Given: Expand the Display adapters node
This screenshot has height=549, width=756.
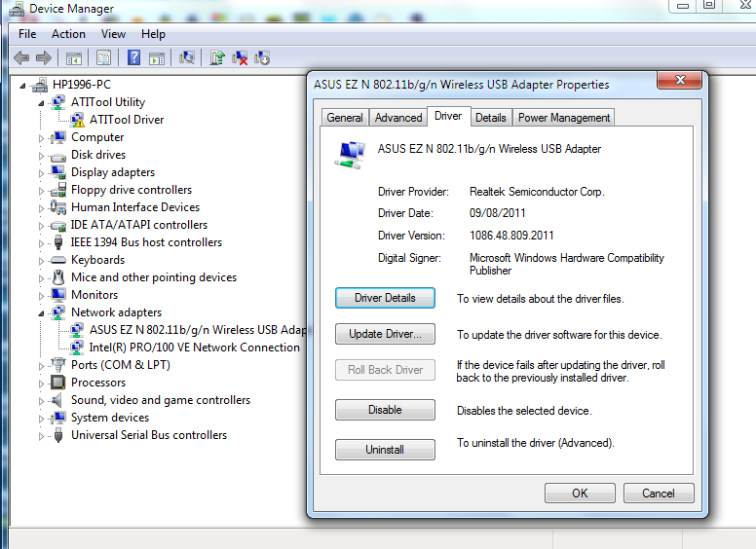Looking at the screenshot, I should (41, 173).
